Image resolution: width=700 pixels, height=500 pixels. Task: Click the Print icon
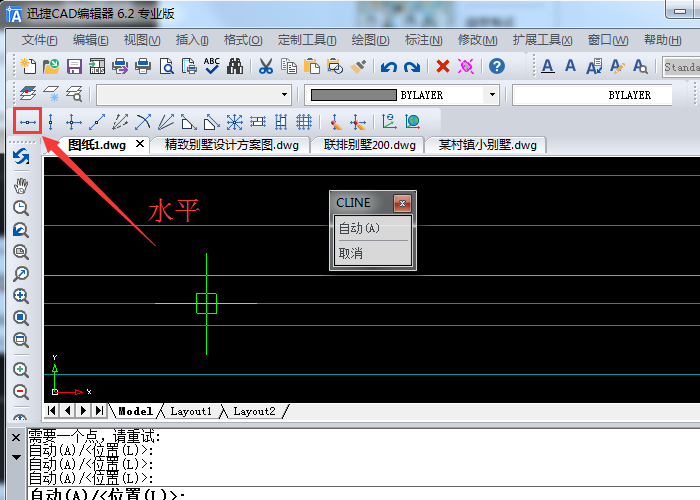tap(143, 66)
